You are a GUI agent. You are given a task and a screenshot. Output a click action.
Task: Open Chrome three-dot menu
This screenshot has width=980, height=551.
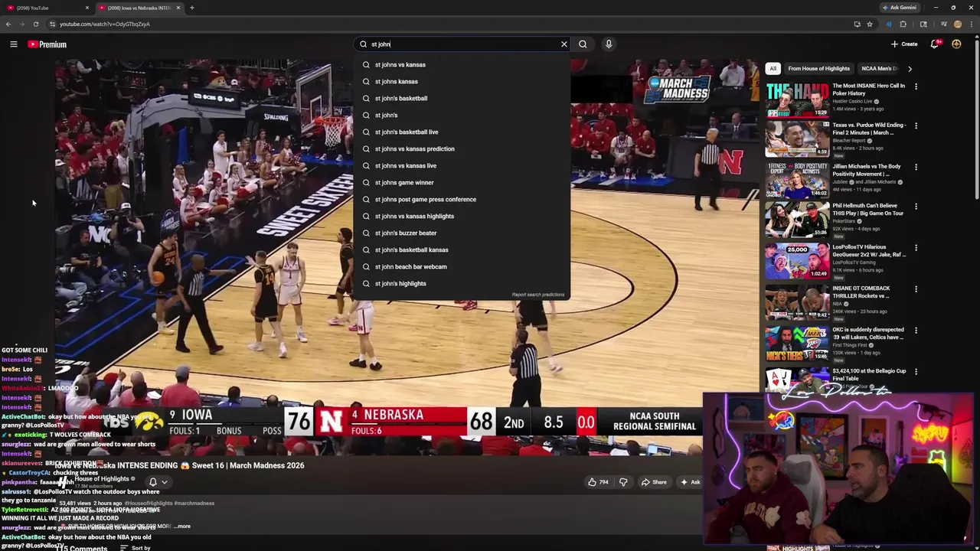[971, 24]
